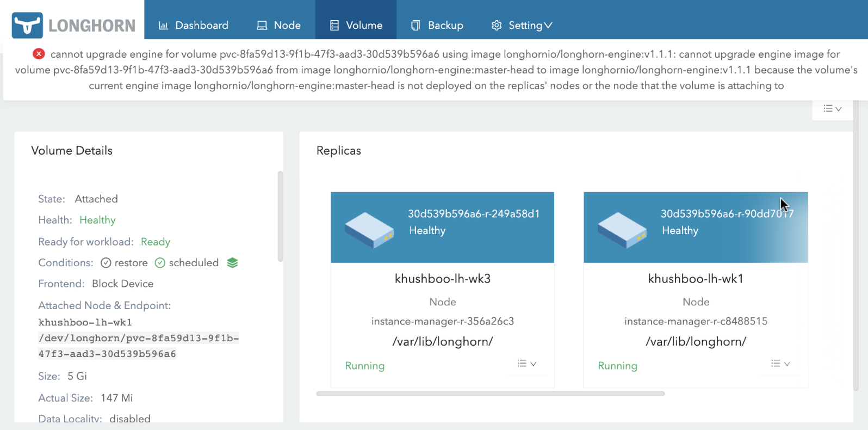Click the khushboo-lh-wk1 node name in replica card
868x430 pixels.
pyautogui.click(x=696, y=279)
